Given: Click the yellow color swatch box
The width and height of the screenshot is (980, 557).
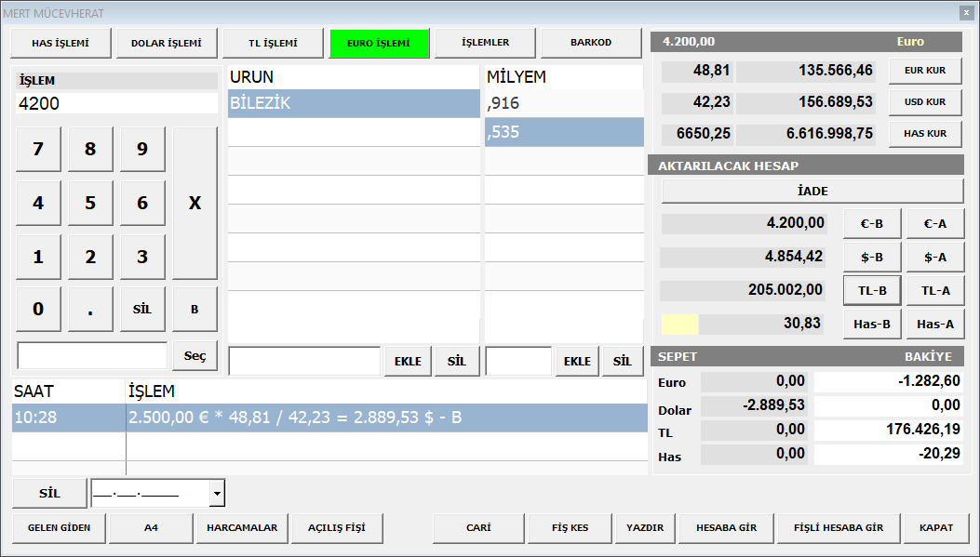Looking at the screenshot, I should pyautogui.click(x=679, y=324).
